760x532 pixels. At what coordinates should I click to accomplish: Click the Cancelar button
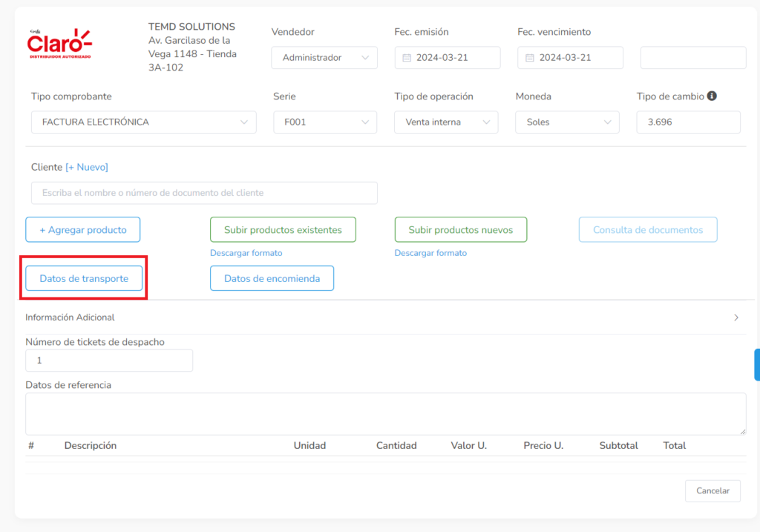point(712,490)
